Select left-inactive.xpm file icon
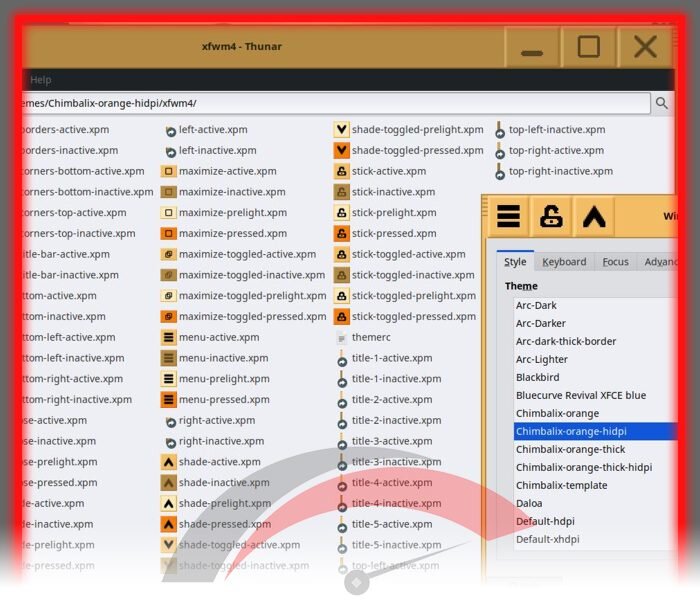The image size is (700, 600). (171, 151)
